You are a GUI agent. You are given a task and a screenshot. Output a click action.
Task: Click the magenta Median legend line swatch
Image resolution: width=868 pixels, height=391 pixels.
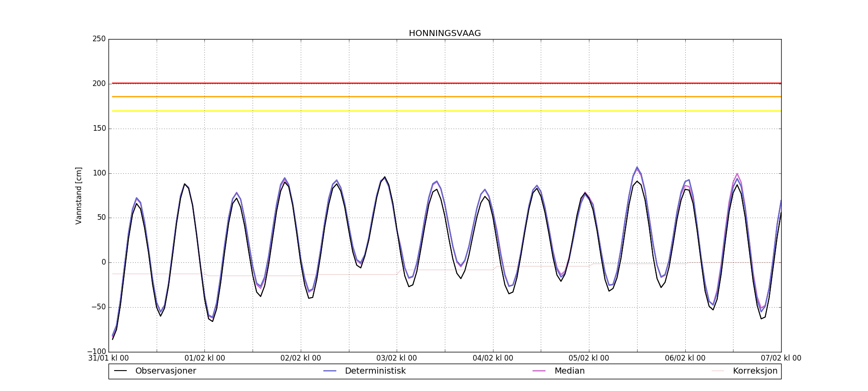[539, 371]
